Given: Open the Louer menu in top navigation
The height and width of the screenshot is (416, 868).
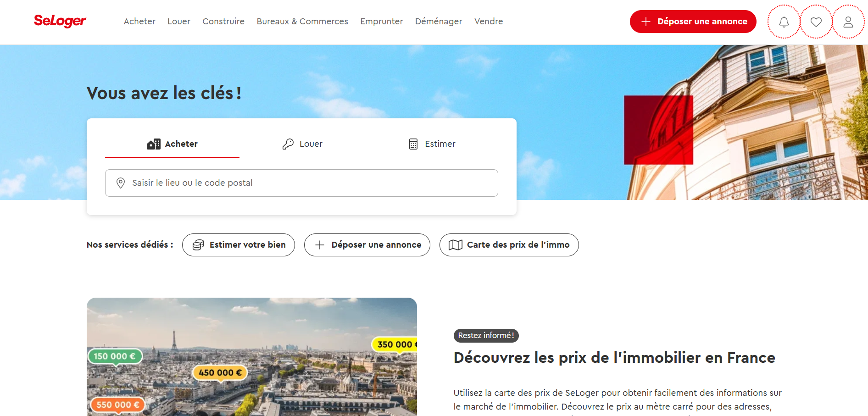Looking at the screenshot, I should point(179,22).
